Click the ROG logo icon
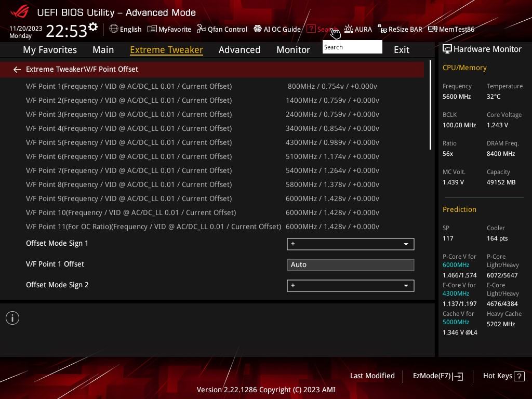 (20, 12)
